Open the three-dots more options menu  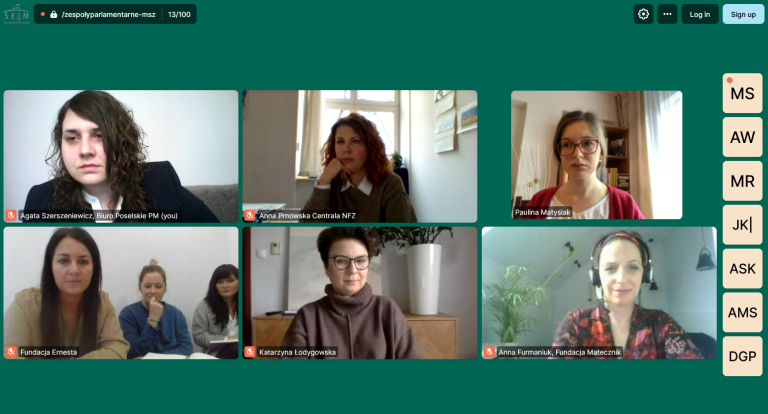[667, 14]
